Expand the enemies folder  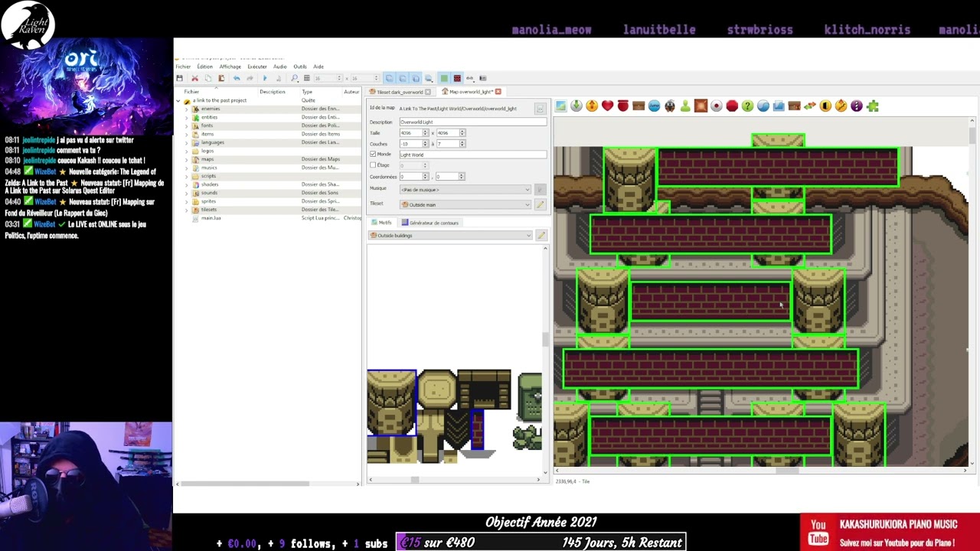click(186, 109)
